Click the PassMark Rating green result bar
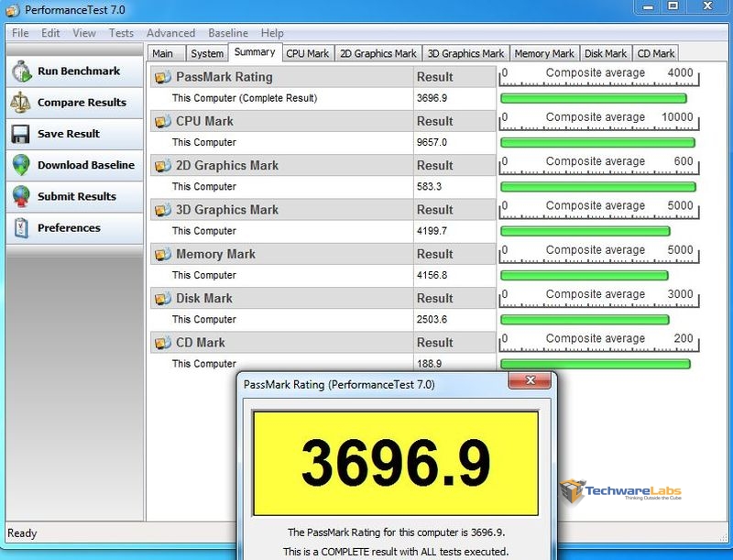The height and width of the screenshot is (560, 733). pyautogui.click(x=593, y=99)
